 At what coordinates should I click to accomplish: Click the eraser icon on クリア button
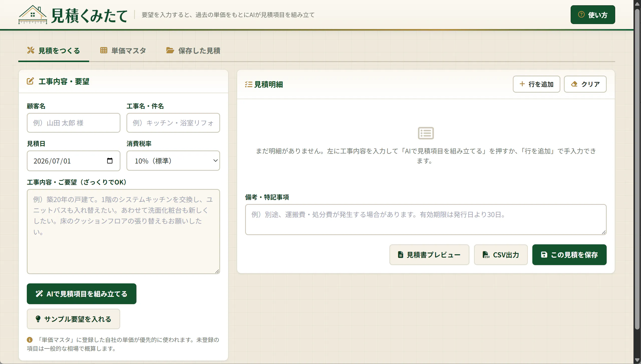pyautogui.click(x=574, y=84)
